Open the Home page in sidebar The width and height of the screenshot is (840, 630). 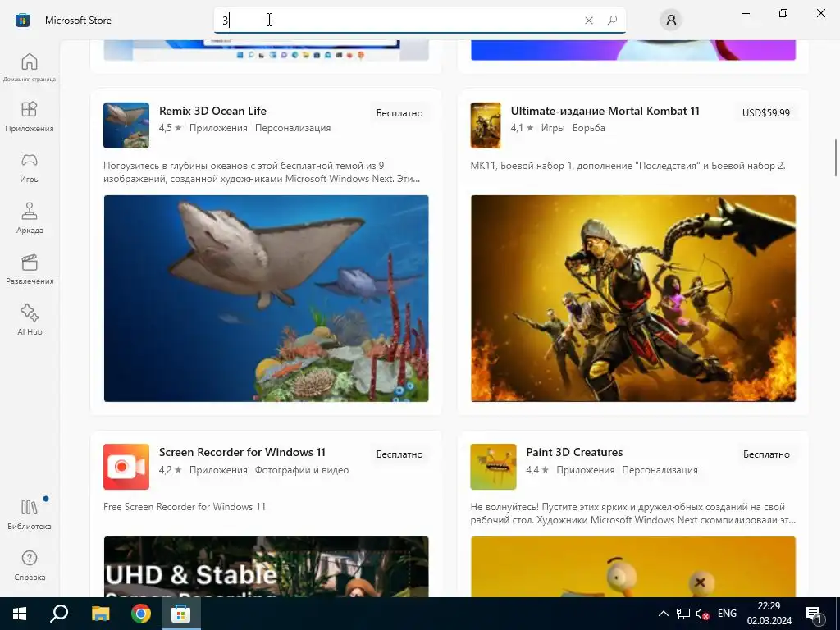coord(30,67)
